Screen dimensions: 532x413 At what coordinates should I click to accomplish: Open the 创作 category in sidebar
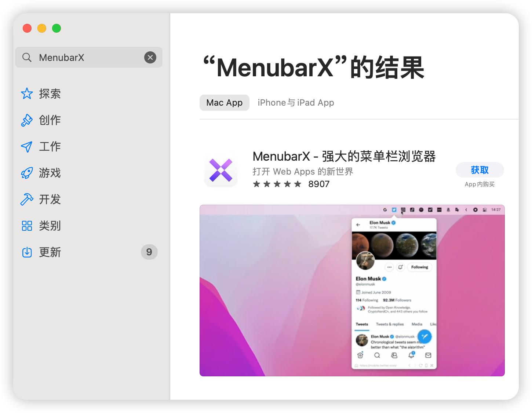point(27,120)
